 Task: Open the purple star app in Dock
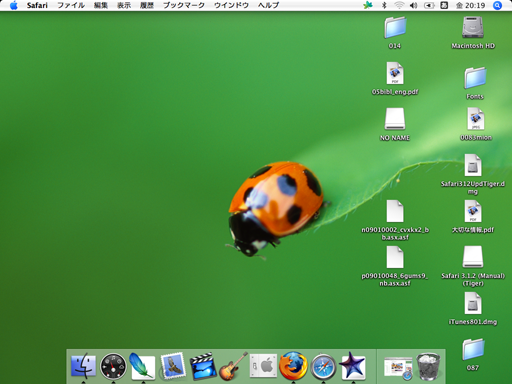(352, 366)
